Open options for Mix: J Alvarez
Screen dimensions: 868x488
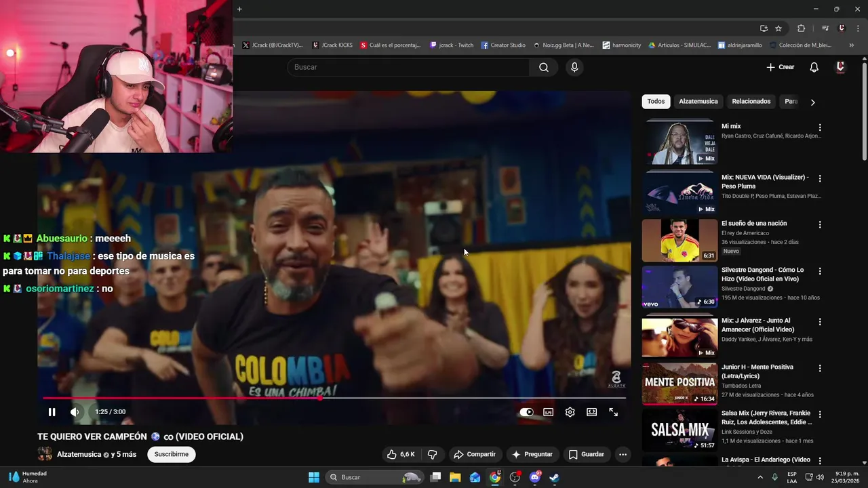[x=820, y=322]
